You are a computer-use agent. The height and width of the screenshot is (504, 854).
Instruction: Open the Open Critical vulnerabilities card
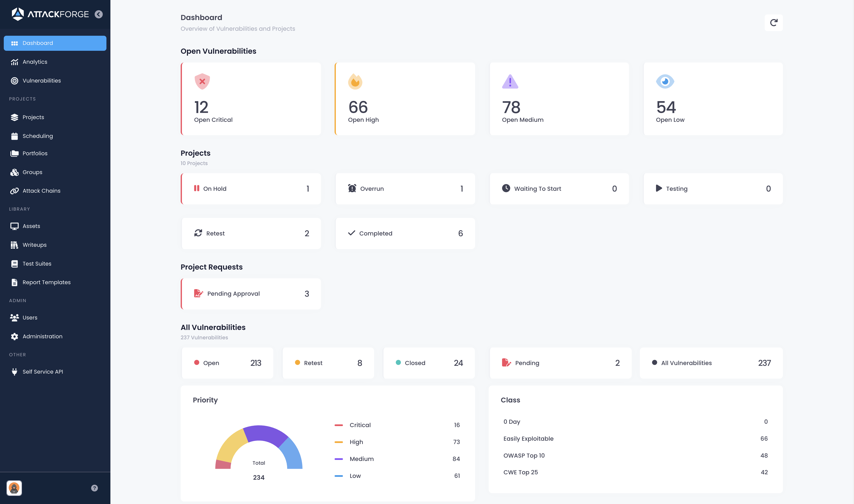pos(251,99)
